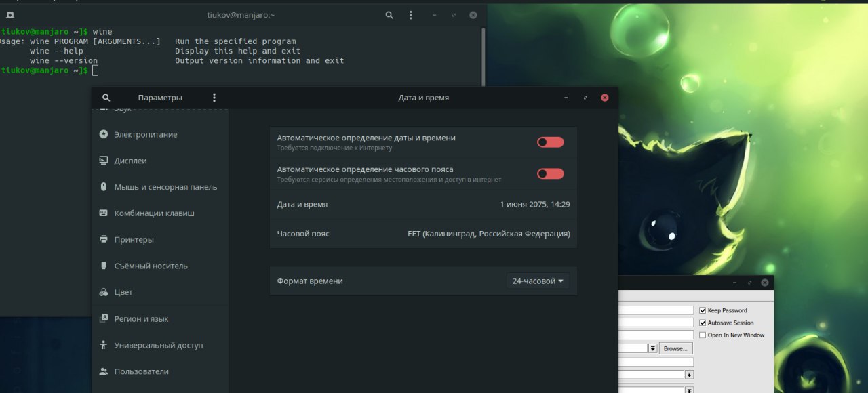Open the Часовой пояс row

(423, 234)
